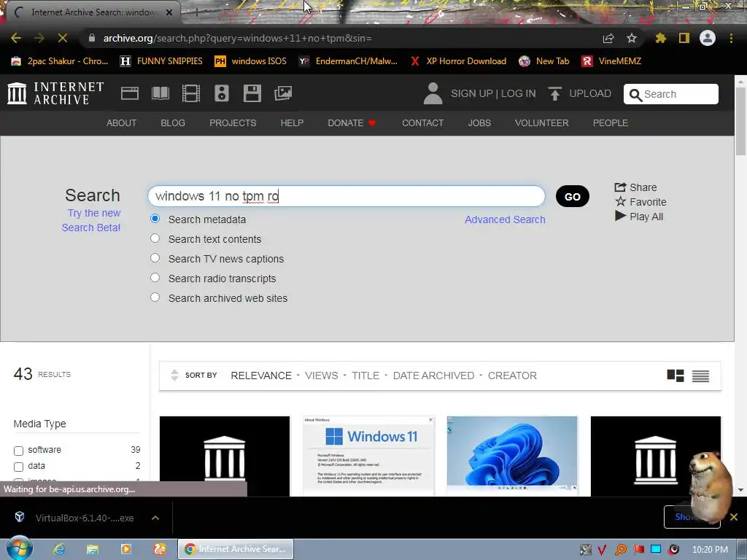Go back with browser back arrow

pyautogui.click(x=16, y=38)
